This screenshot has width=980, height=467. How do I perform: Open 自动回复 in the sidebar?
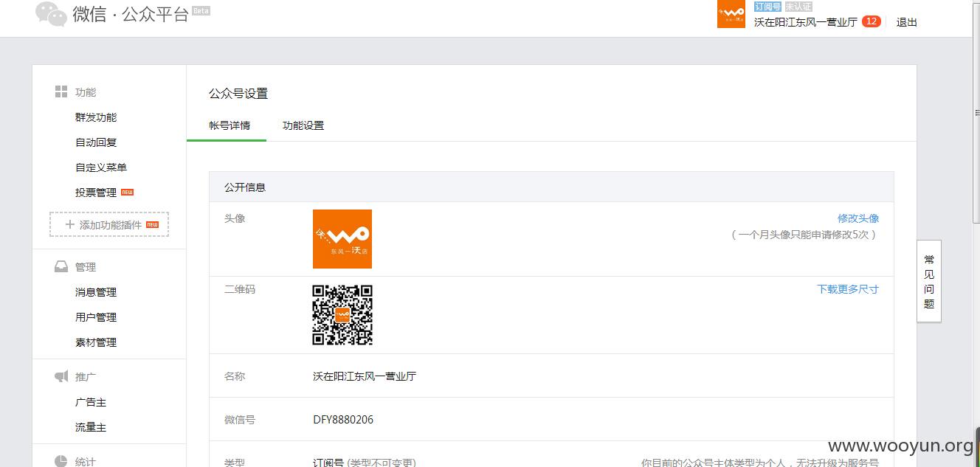[96, 142]
